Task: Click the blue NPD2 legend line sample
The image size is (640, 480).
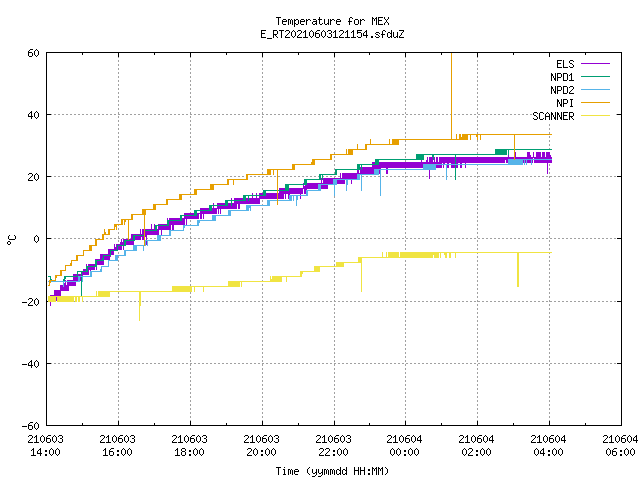Action: [595, 89]
